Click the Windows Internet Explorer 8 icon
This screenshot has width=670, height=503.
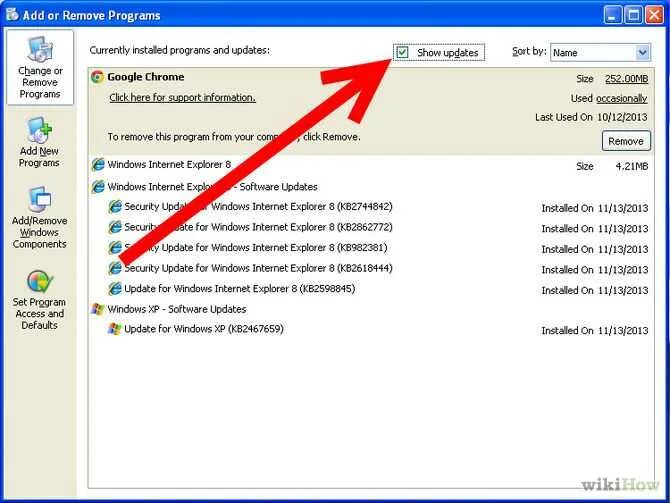tap(98, 165)
